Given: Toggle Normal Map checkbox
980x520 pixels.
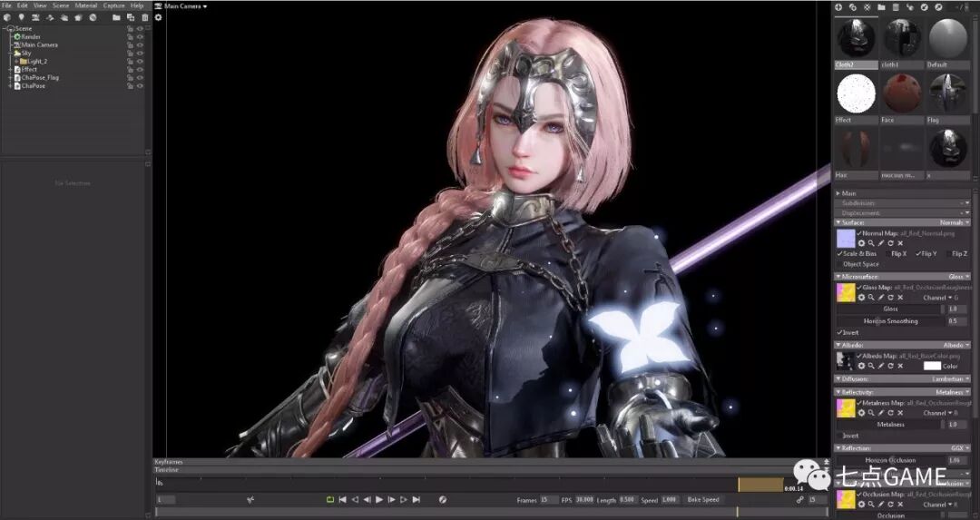Looking at the screenshot, I should click(x=859, y=233).
